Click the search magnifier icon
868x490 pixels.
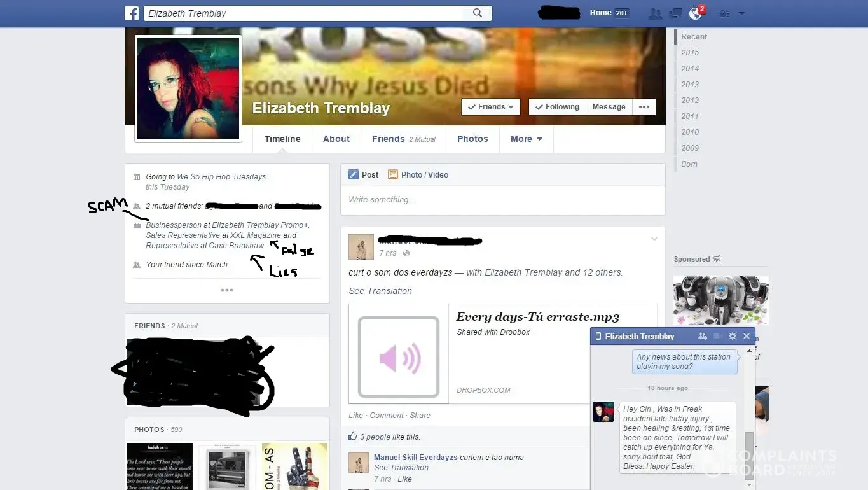(x=478, y=13)
